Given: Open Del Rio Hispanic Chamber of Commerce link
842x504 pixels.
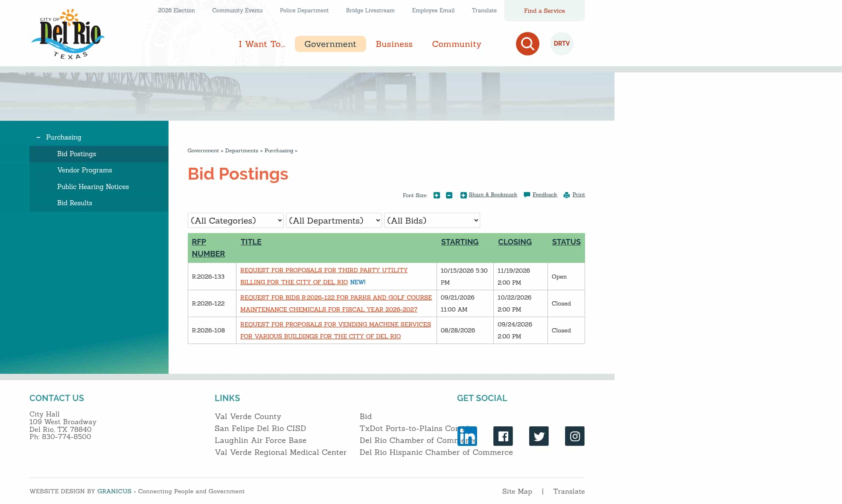Looking at the screenshot, I should click(x=436, y=452).
